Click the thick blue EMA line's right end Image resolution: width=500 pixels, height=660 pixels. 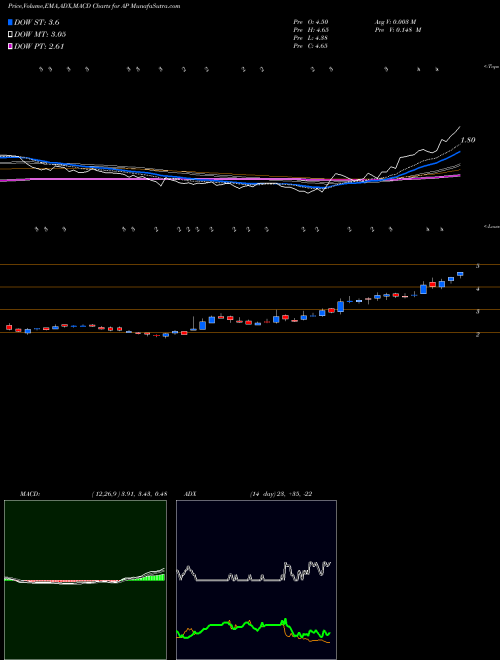[x=459, y=152]
